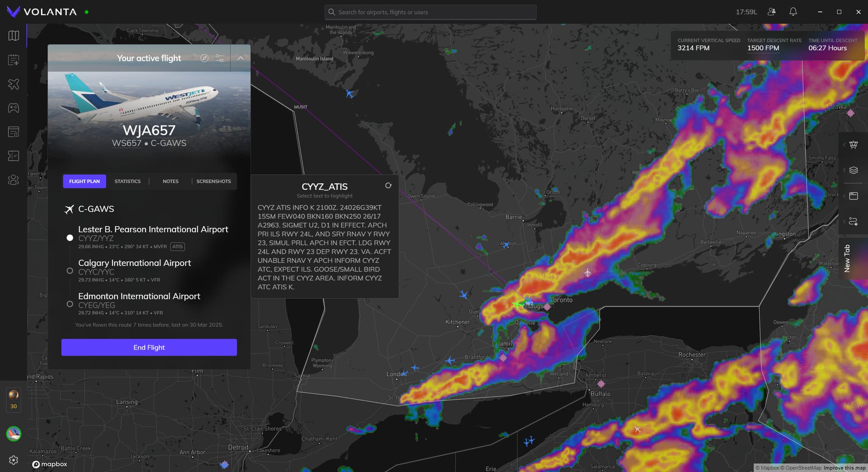Select the Lester B. Pearson airport waypoint
The width and height of the screenshot is (868, 472).
153,229
